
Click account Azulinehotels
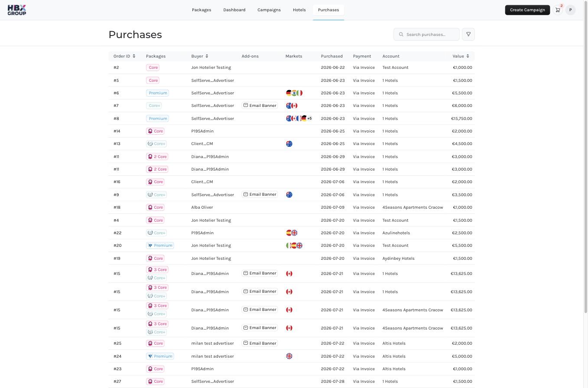396,233
